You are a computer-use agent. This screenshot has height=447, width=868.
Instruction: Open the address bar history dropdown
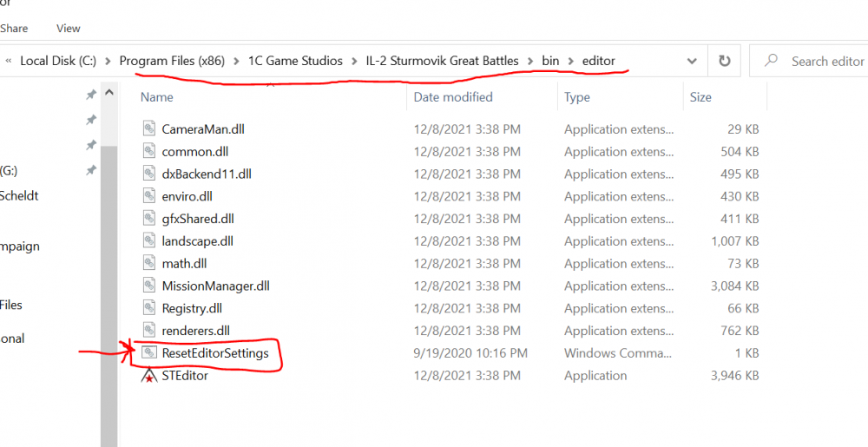[692, 62]
